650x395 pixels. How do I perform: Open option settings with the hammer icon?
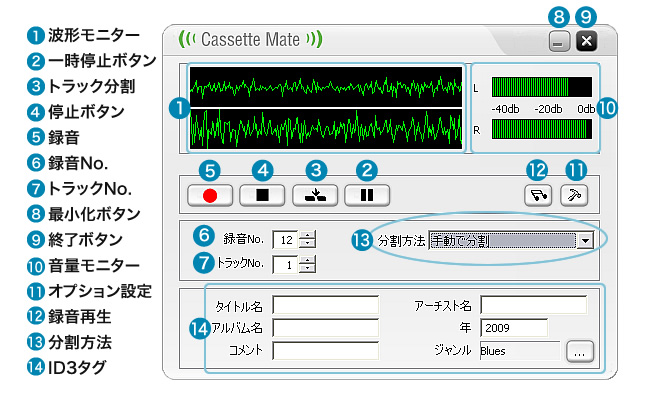click(574, 195)
